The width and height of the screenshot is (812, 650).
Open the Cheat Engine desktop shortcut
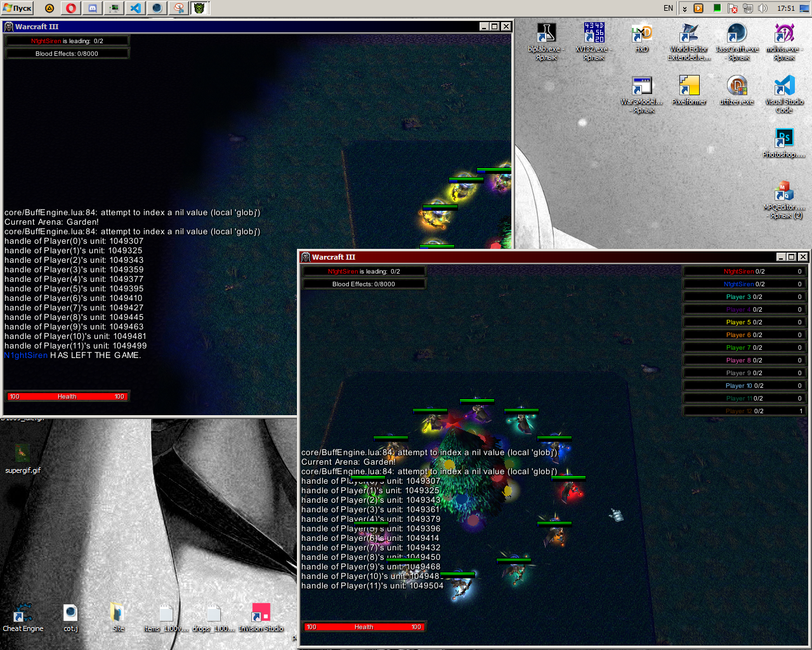(23, 618)
